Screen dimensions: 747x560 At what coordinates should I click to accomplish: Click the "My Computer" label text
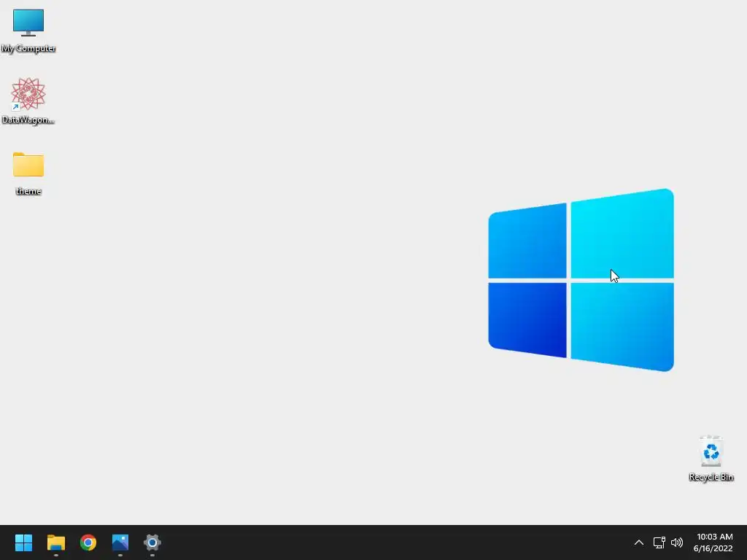pos(28,48)
